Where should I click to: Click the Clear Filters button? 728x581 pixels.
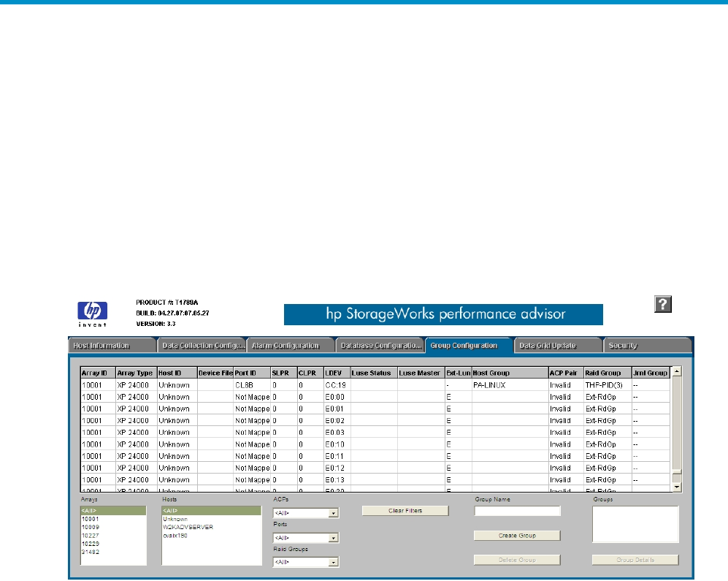tap(405, 511)
